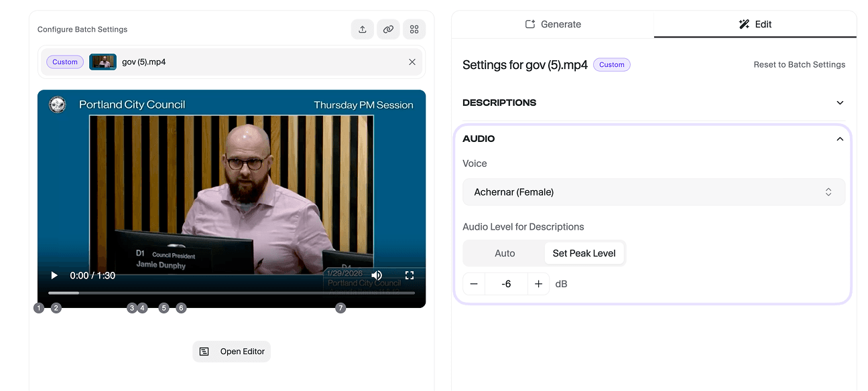Viewport: 868px width, 391px height.
Task: Click the upload icon button
Action: tap(363, 29)
